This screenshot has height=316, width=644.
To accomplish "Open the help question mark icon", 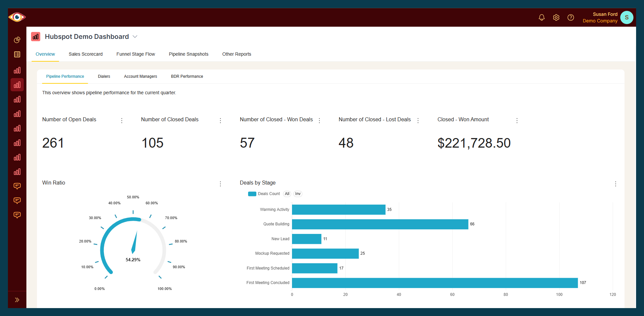I will tap(571, 17).
